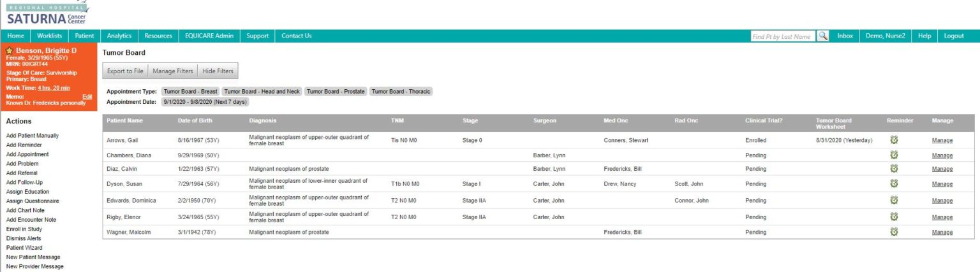The image size is (980, 272).
Task: Click reminder clock icon for Arrows, Gail
Action: pyautogui.click(x=894, y=140)
